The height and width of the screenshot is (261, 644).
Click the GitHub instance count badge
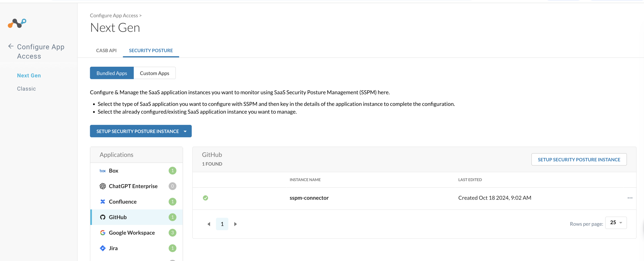click(173, 217)
